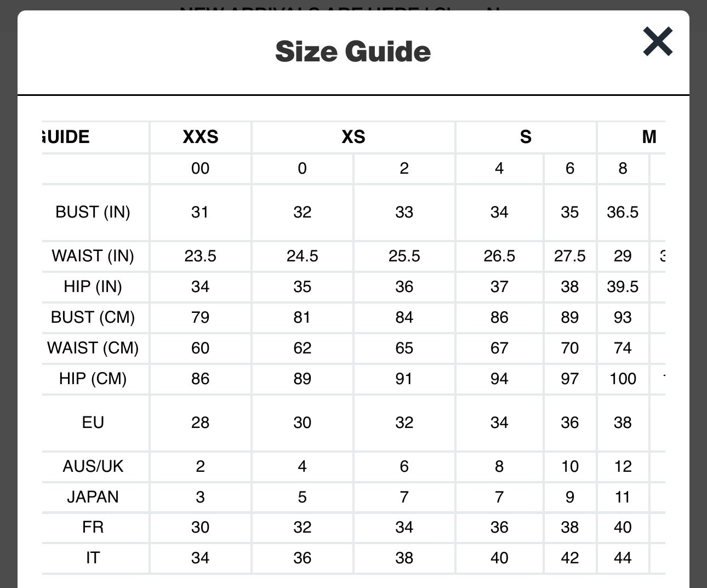Select the XXS column header

[x=201, y=136]
